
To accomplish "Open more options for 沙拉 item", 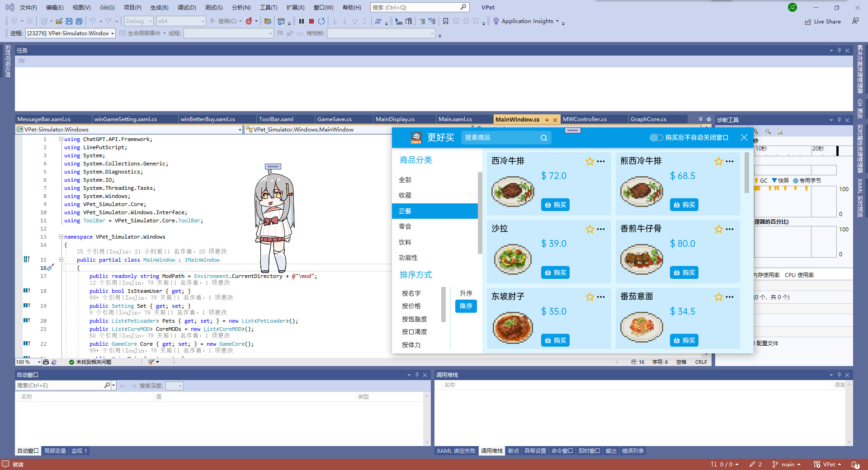I will (x=601, y=229).
